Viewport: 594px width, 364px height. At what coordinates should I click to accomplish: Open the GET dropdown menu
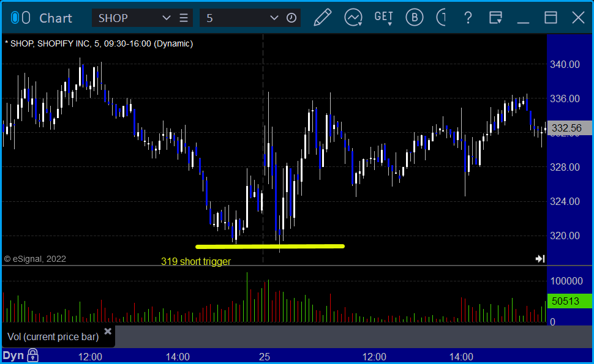tap(384, 18)
